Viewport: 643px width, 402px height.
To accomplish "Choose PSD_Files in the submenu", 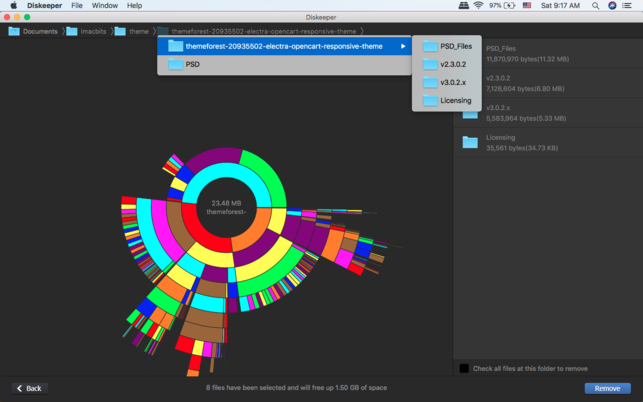I will click(447, 46).
